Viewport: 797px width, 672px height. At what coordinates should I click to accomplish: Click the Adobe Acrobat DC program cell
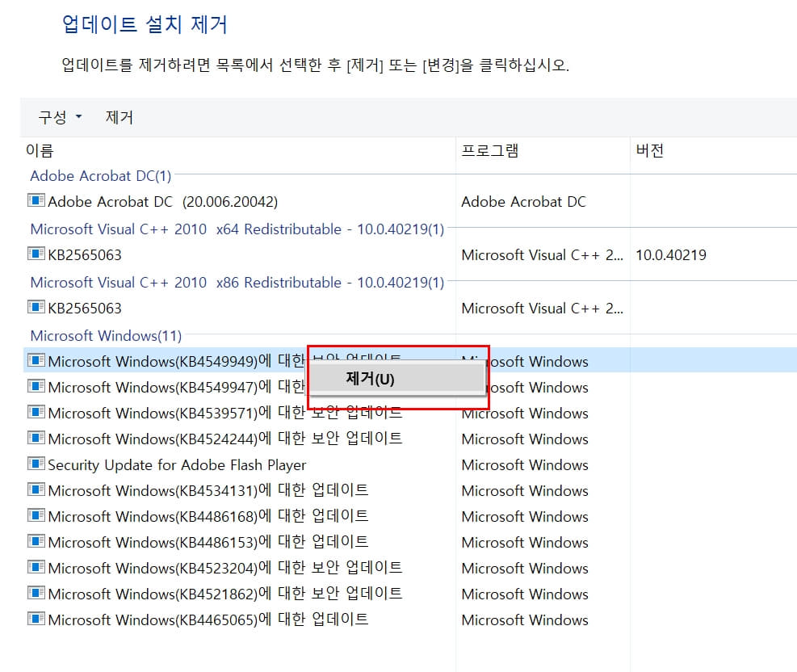pos(523,202)
